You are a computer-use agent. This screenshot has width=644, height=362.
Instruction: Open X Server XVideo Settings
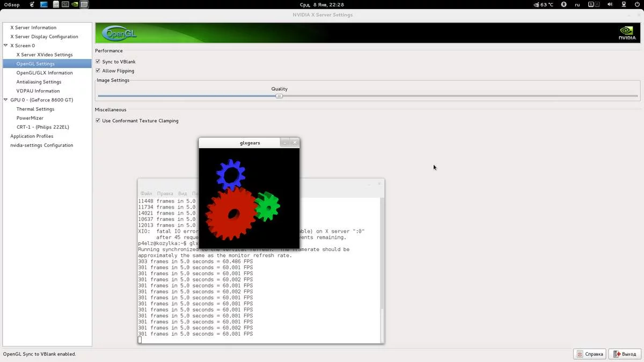(x=45, y=55)
